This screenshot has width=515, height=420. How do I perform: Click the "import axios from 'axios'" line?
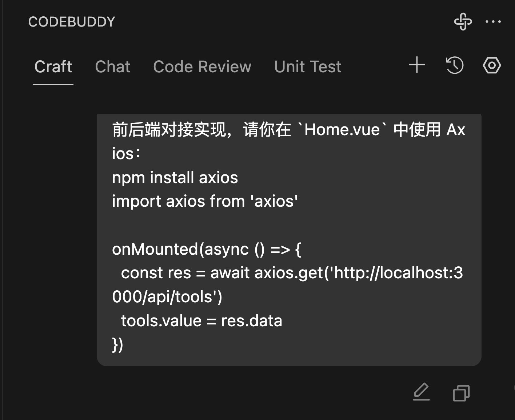click(205, 201)
